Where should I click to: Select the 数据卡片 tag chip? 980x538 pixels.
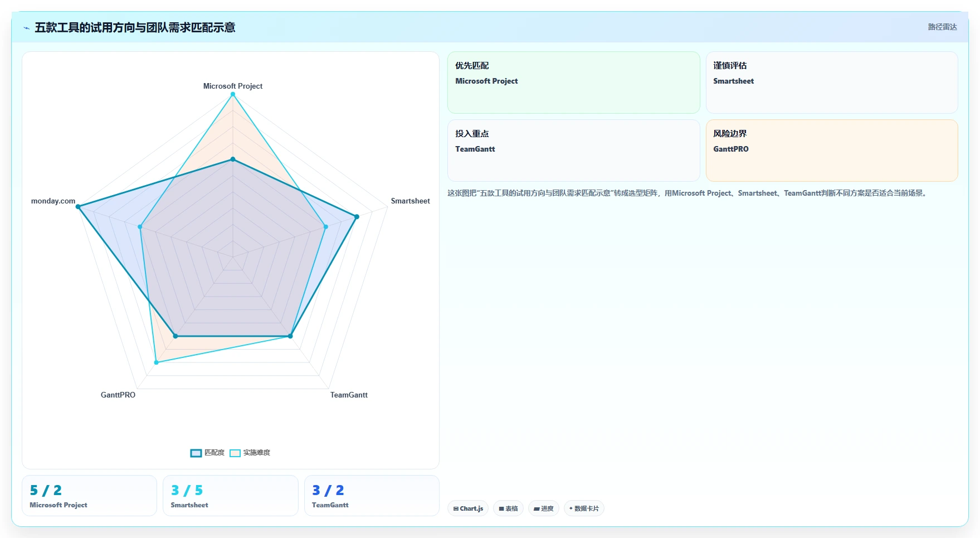tap(584, 508)
